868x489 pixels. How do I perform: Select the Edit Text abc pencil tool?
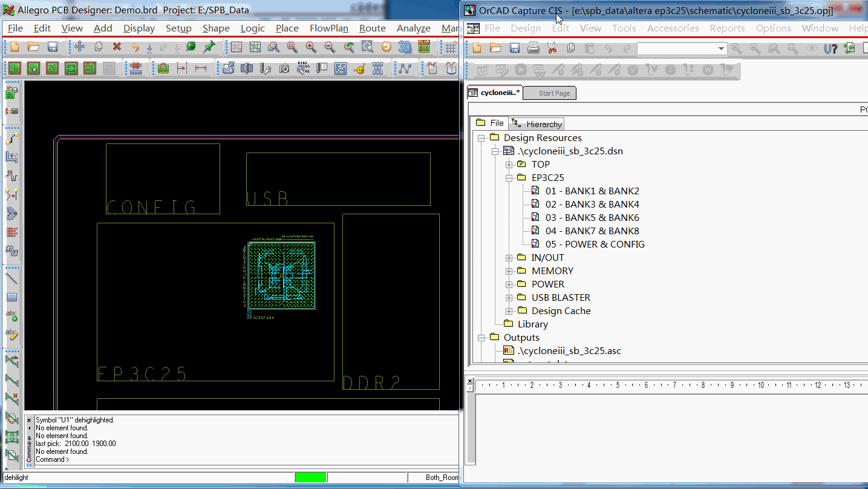tap(12, 335)
